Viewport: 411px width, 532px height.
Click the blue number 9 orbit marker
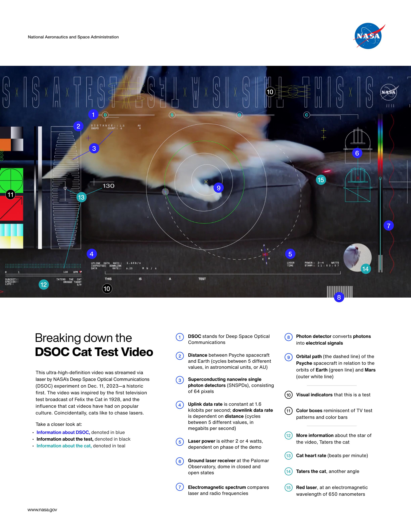point(218,188)
